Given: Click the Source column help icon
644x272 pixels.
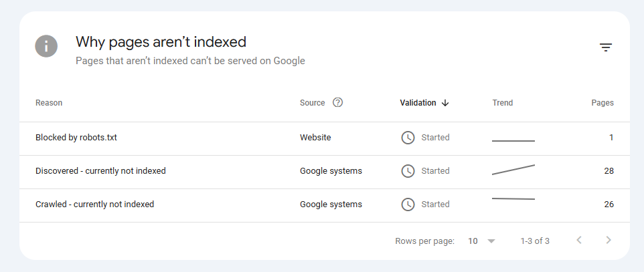Looking at the screenshot, I should click(337, 103).
